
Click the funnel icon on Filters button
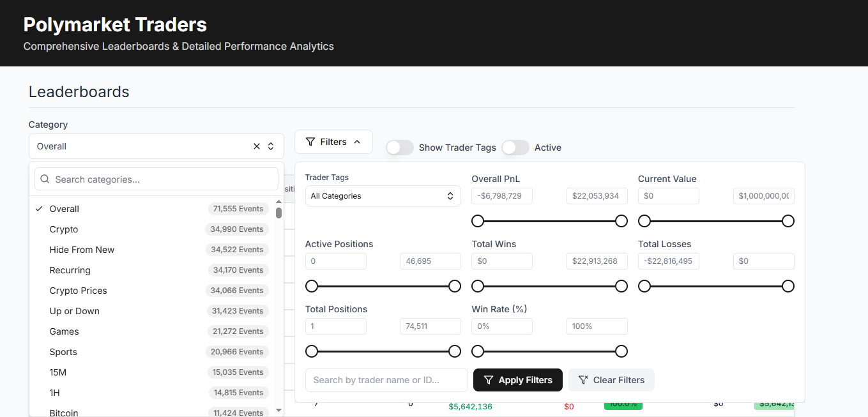[310, 142]
